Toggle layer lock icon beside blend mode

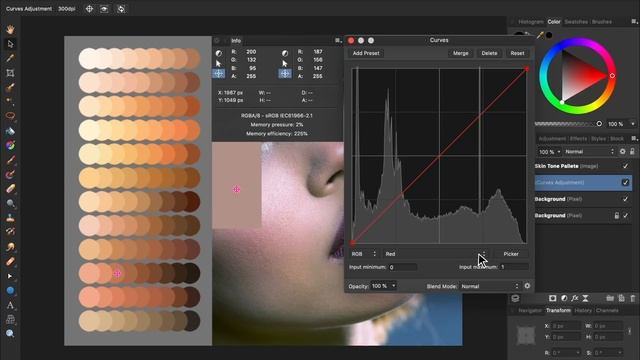(632, 151)
